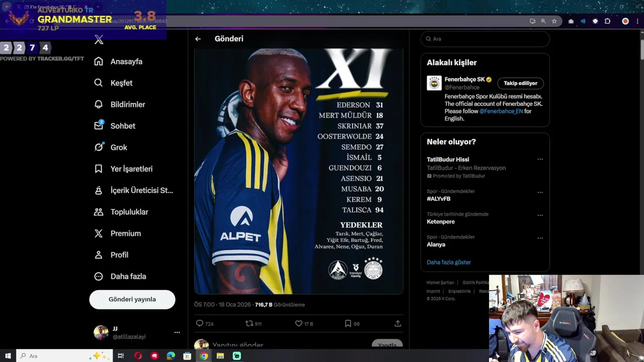Click the Chrome install app icon in address bar
644x362 pixels.
click(532, 21)
